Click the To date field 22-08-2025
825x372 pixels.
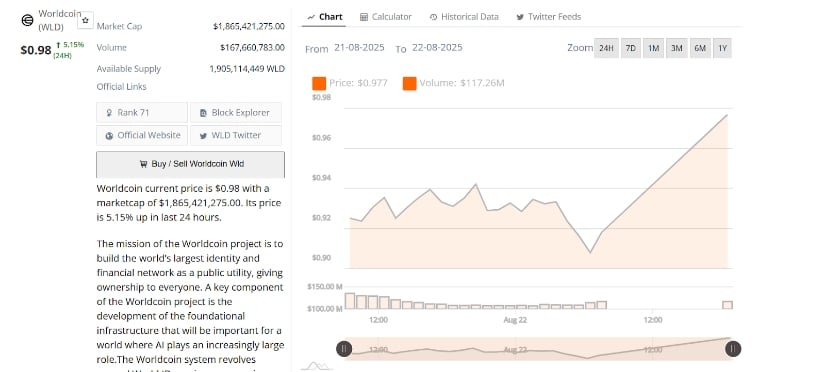click(437, 47)
